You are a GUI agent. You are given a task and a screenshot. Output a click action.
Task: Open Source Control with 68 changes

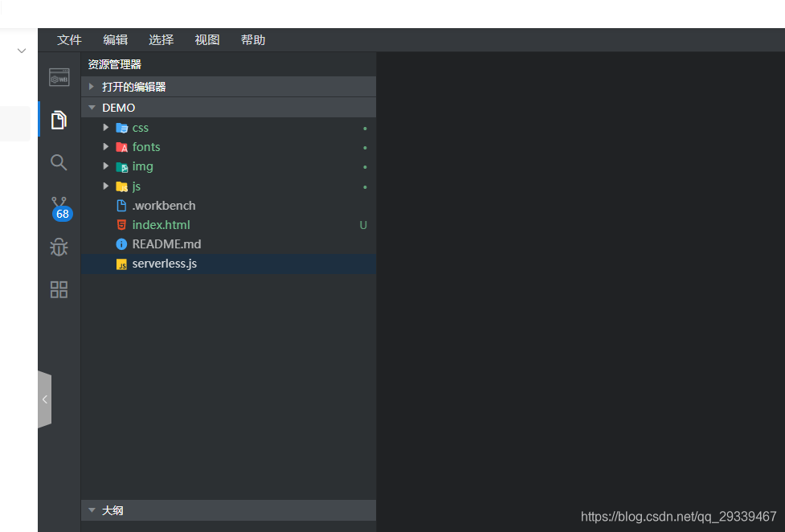(61, 208)
